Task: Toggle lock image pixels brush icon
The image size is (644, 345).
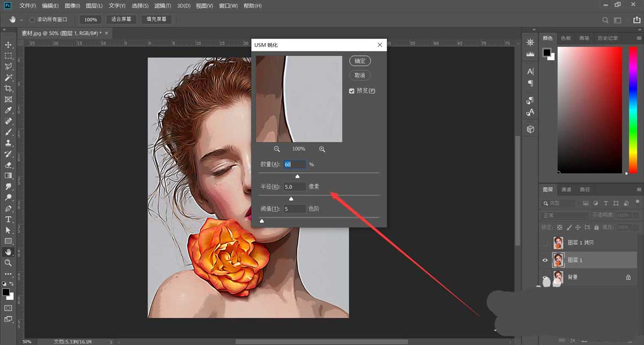Action: click(569, 227)
